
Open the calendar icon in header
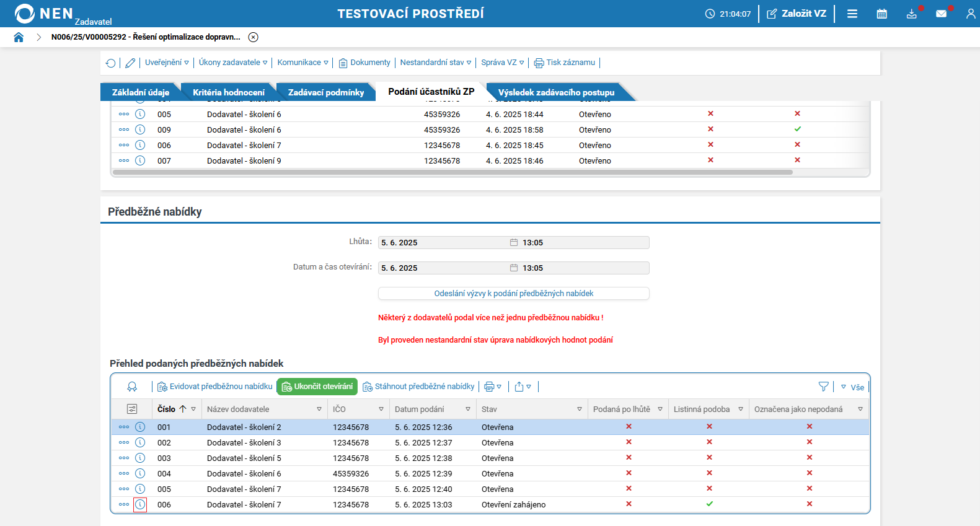coord(881,14)
